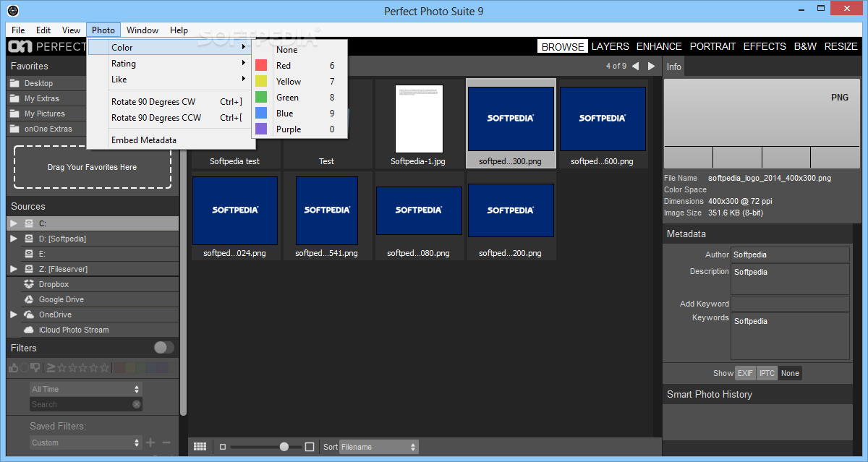Click the next image arrow beside 4 of 9

[x=652, y=66]
